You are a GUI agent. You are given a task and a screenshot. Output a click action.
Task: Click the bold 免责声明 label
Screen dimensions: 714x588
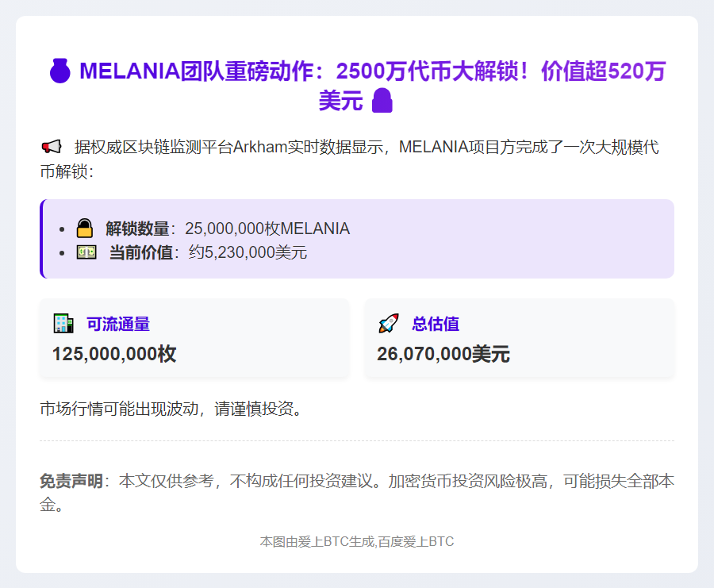(71, 481)
